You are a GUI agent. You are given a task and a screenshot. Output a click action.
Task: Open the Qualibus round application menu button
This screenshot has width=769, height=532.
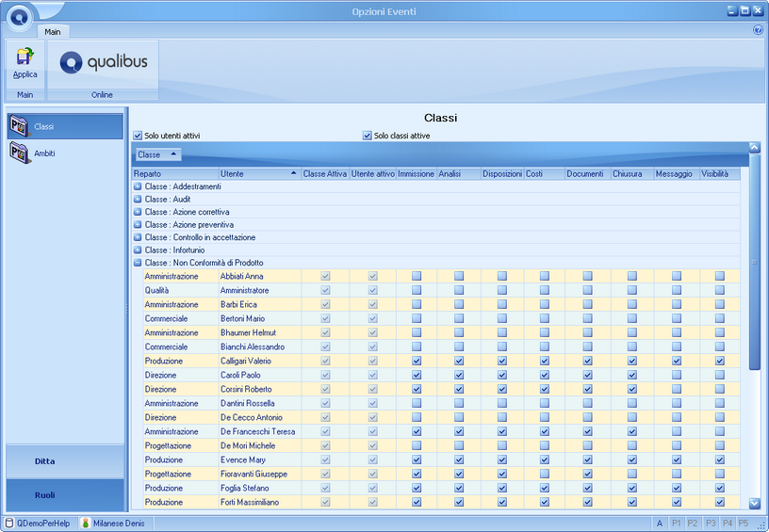coord(19,16)
